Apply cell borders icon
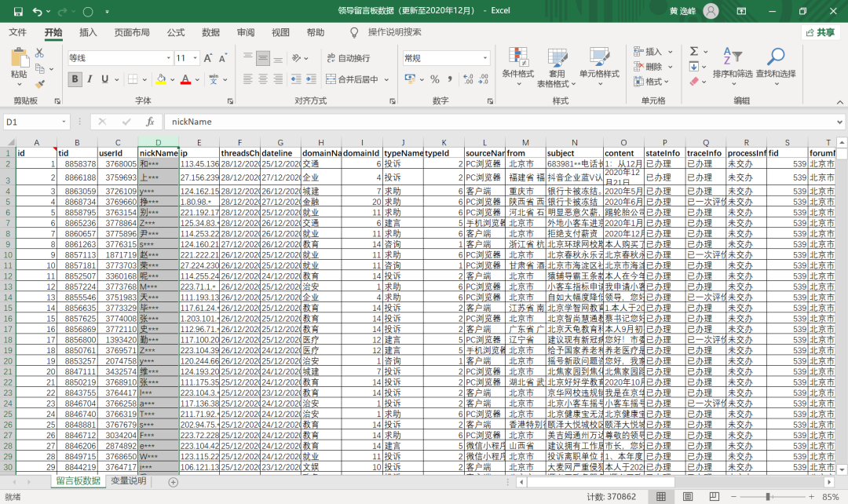This screenshot has width=848, height=504. (133, 79)
